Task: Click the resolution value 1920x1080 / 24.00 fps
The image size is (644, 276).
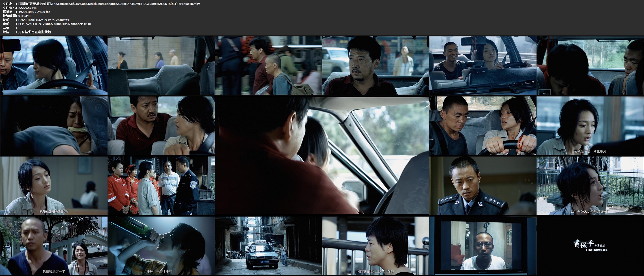Action: coord(34,12)
